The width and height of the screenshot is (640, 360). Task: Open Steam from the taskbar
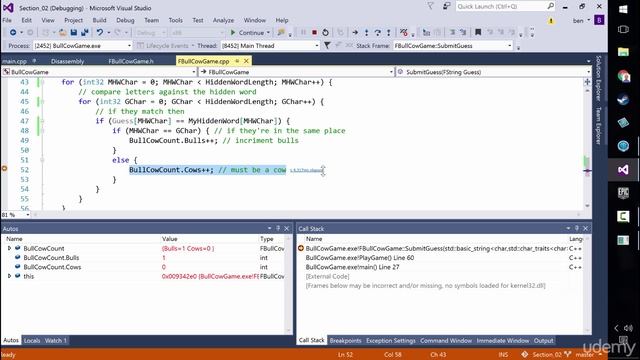tap(623, 100)
